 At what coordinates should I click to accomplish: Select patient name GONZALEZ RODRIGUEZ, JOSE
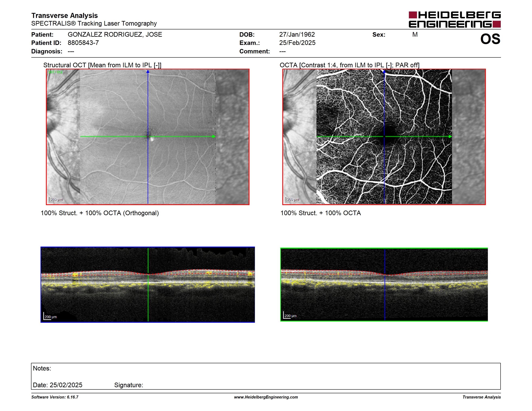[115, 34]
